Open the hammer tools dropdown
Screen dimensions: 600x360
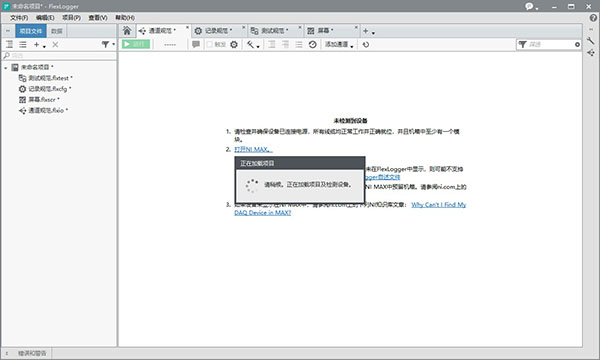click(x=253, y=45)
